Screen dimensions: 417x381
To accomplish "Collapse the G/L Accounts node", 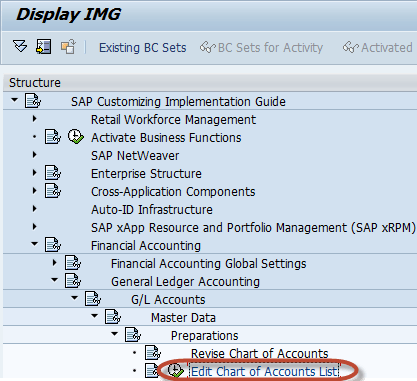I will tap(74, 298).
